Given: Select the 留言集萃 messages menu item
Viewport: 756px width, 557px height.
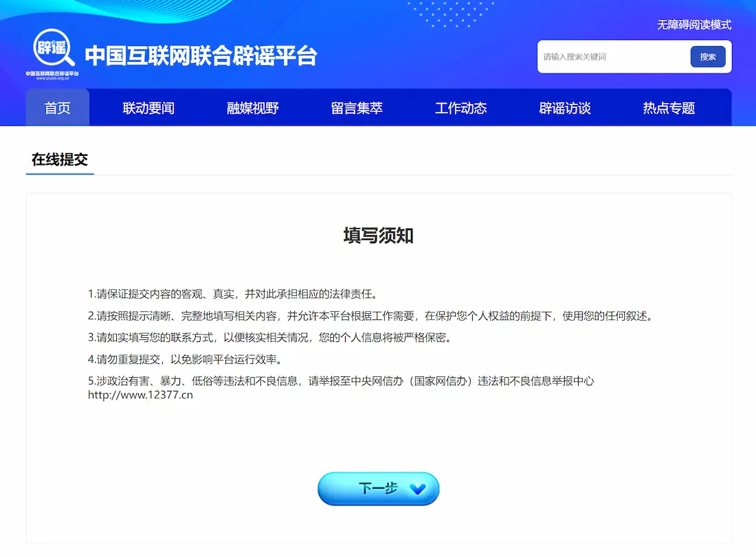Looking at the screenshot, I should tap(356, 107).
